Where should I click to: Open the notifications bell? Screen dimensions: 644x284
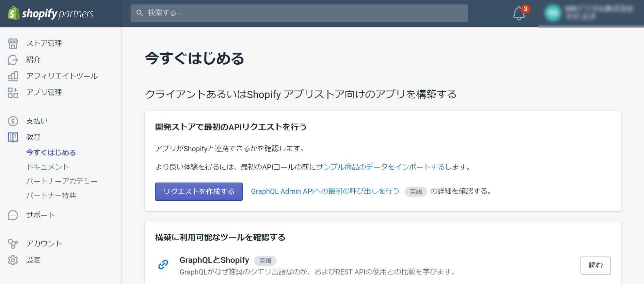click(519, 14)
